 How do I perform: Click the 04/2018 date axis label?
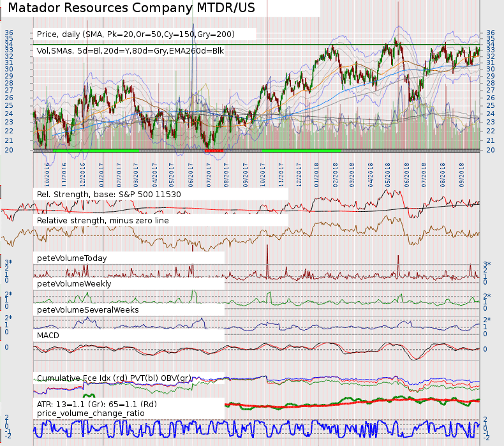coord(371,175)
